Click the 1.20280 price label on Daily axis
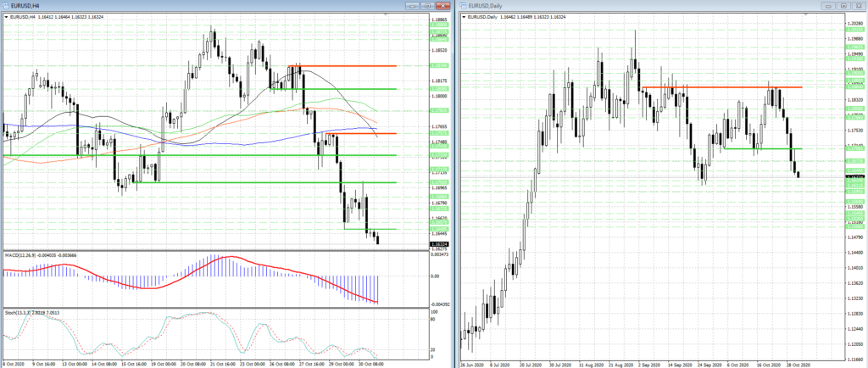 point(856,23)
